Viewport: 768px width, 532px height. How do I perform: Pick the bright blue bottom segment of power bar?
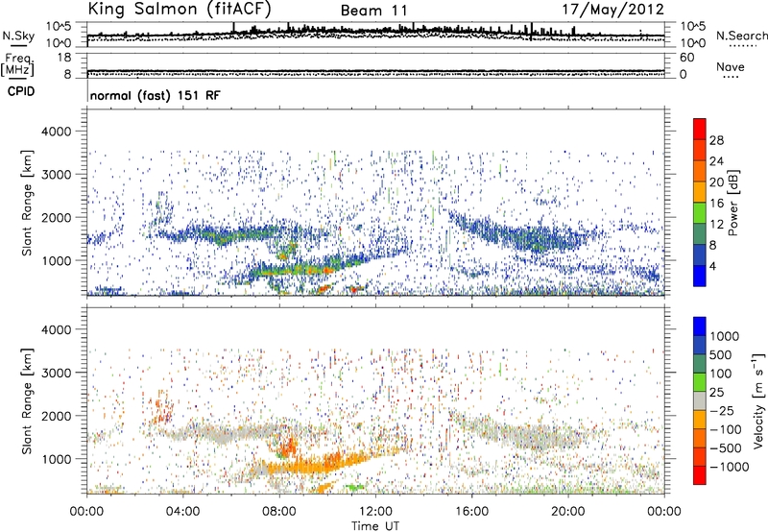(x=700, y=277)
